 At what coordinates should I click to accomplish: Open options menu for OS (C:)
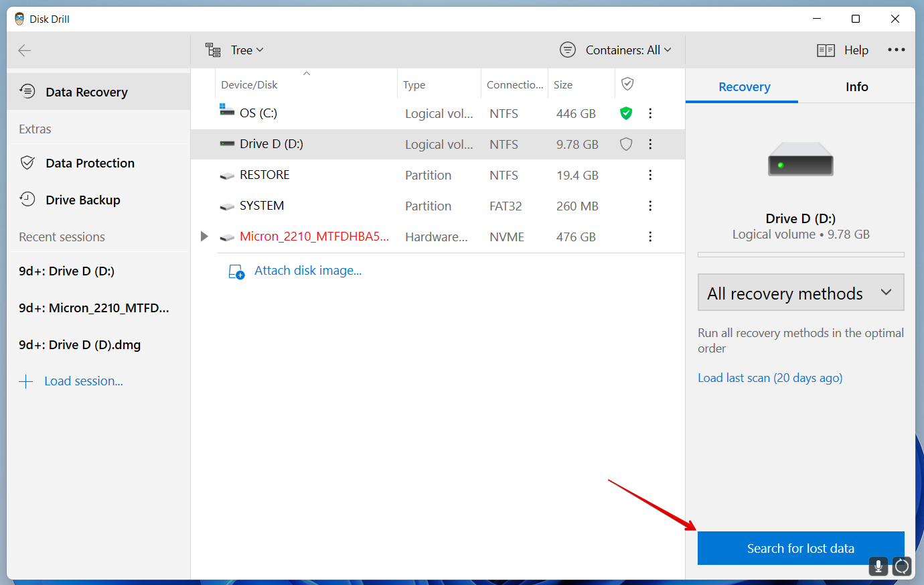(650, 113)
